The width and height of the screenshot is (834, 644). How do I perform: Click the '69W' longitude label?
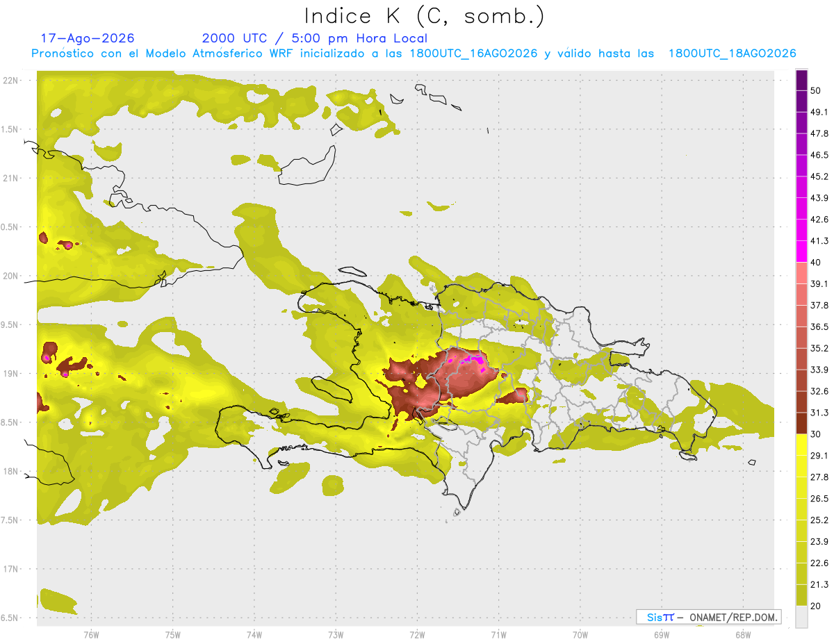662,635
